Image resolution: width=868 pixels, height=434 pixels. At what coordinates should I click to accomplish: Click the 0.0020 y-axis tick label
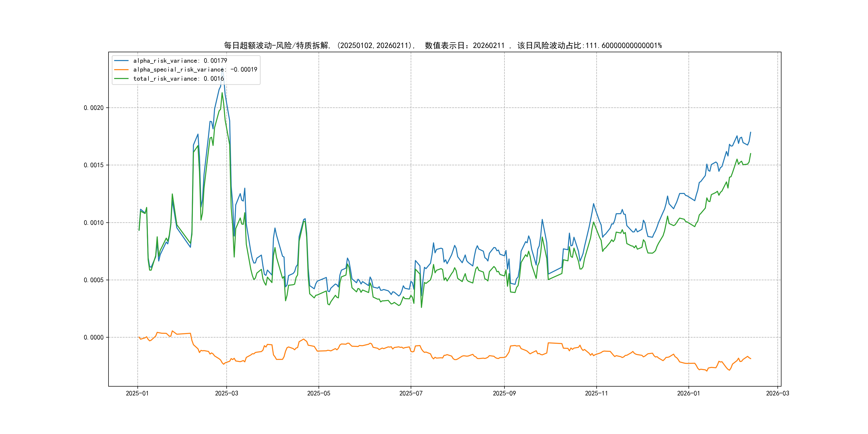pyautogui.click(x=94, y=108)
